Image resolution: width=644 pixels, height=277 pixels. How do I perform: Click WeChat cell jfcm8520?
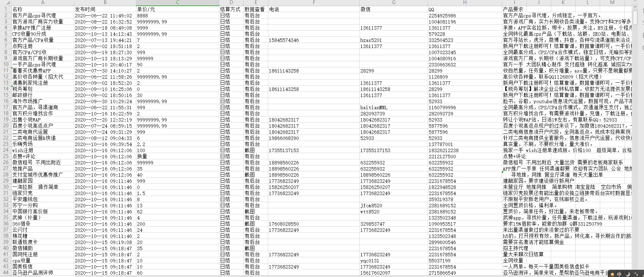click(x=394, y=205)
